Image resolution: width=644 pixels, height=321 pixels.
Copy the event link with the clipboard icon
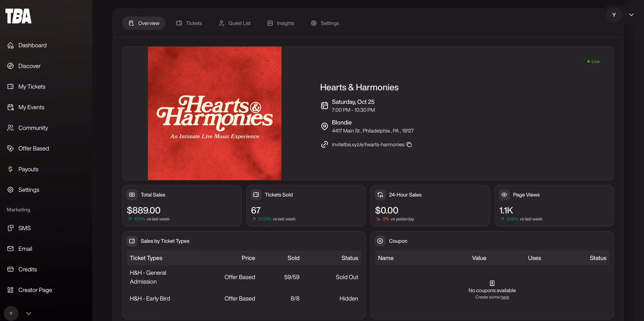(409, 144)
